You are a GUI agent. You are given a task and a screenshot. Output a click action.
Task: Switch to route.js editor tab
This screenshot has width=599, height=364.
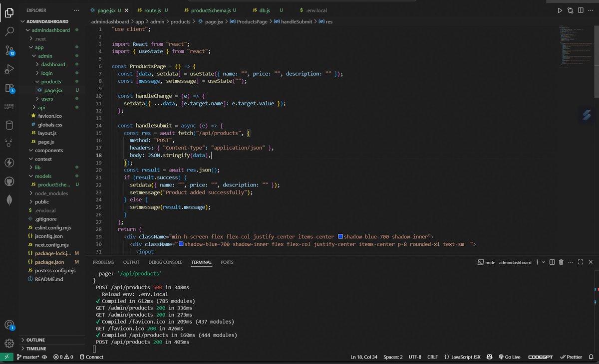click(x=152, y=10)
